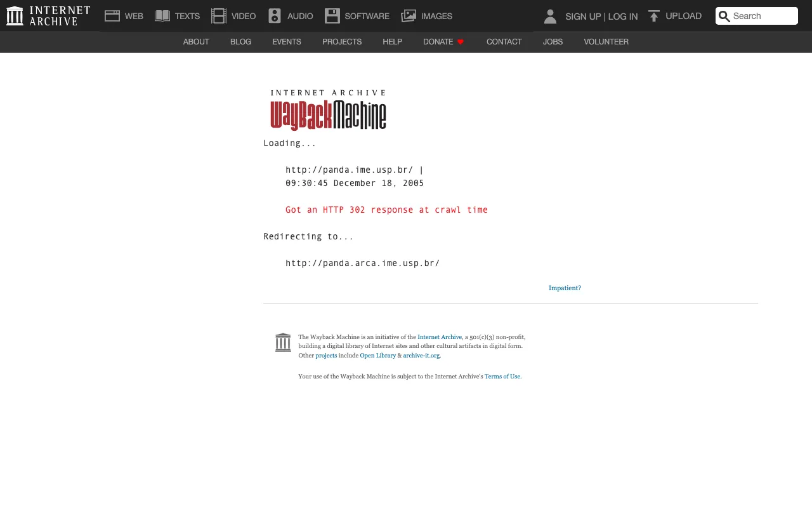Click the Impatient? link
812x508 pixels.
point(565,288)
